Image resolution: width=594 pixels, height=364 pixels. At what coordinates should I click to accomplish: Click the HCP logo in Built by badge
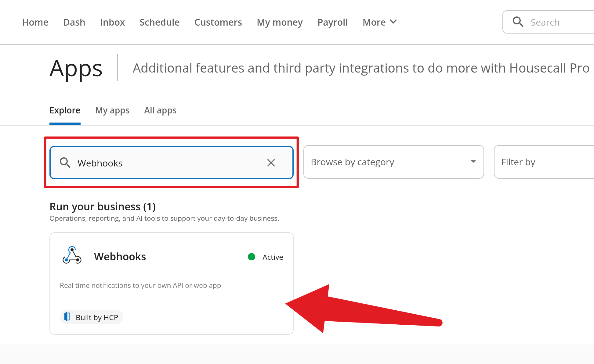(67, 317)
